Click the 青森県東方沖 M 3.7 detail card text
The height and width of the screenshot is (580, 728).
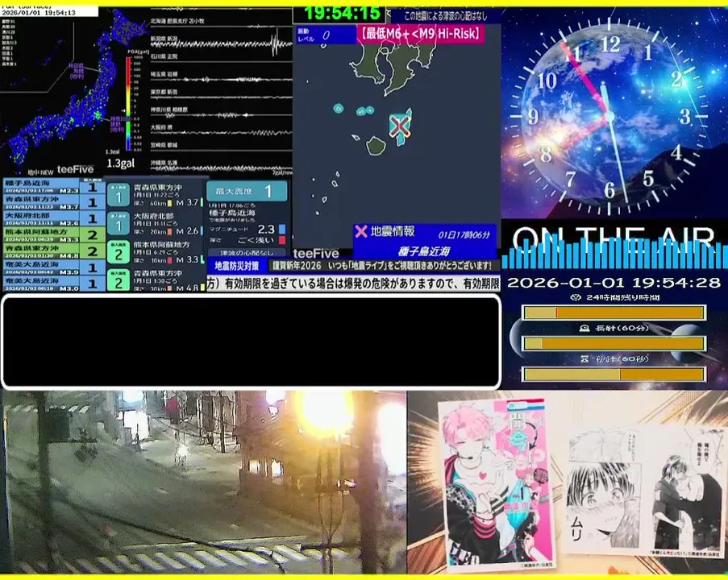167,195
